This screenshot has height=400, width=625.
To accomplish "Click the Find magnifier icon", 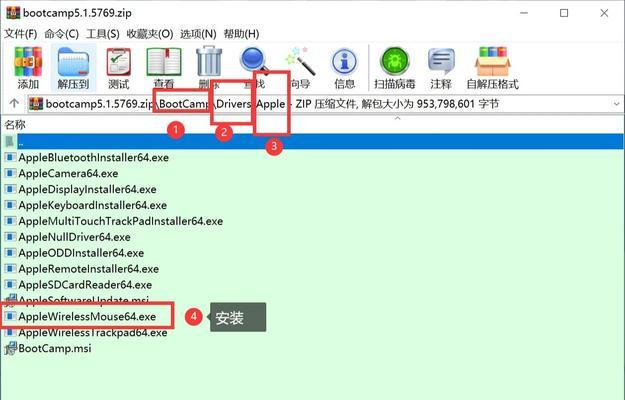I will tap(254, 60).
